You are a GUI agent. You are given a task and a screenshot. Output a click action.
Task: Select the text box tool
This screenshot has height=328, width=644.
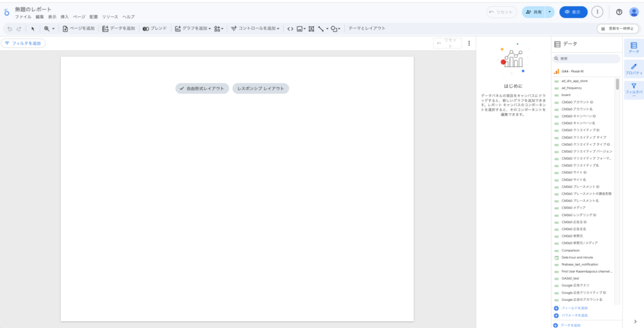tap(311, 28)
